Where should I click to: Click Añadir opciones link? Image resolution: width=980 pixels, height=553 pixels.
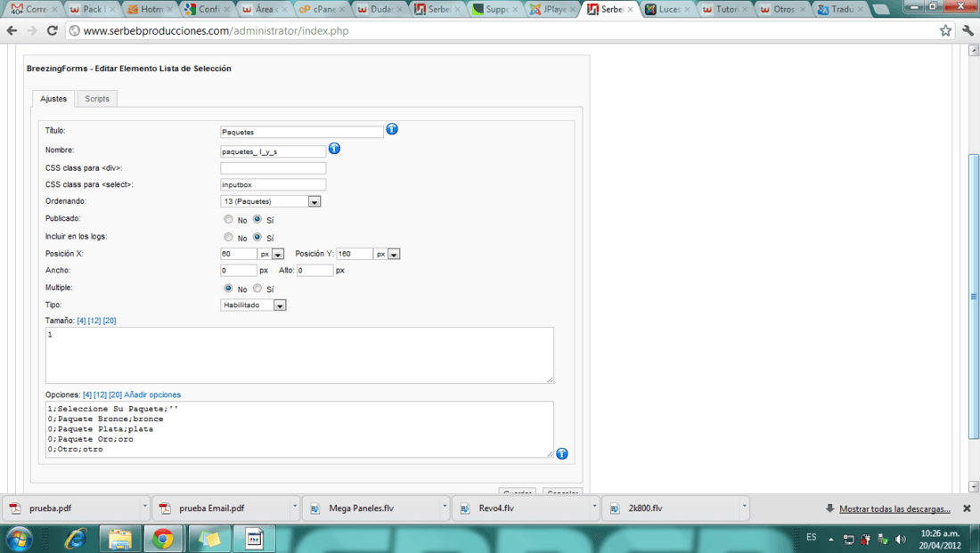click(151, 394)
